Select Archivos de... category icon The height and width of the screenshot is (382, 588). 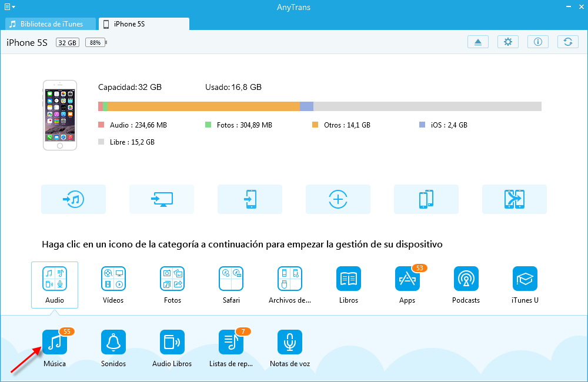click(290, 279)
